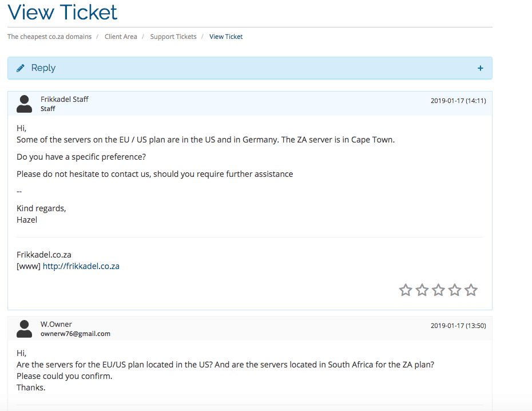Image resolution: width=532 pixels, height=411 pixels.
Task: Click the View Ticket page heading
Action: [x=62, y=12]
